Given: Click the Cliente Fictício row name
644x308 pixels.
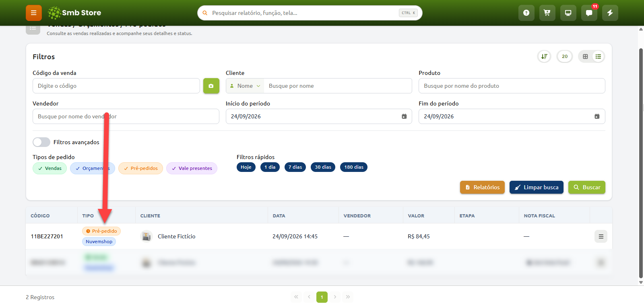Looking at the screenshot, I should [177, 236].
